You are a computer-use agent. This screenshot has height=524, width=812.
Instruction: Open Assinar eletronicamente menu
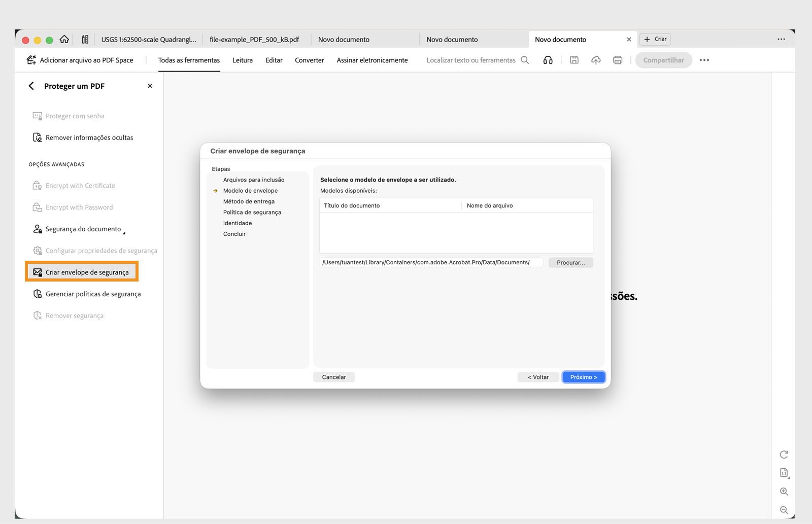pyautogui.click(x=372, y=60)
